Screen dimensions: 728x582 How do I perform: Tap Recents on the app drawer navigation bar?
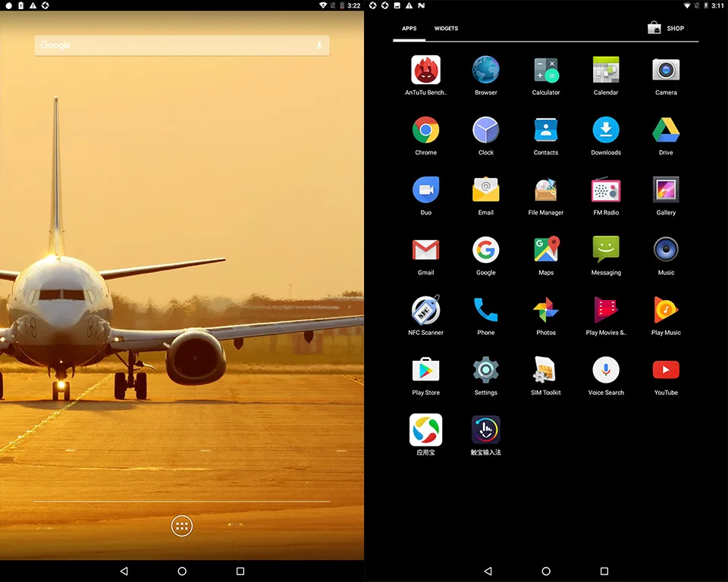(604, 571)
